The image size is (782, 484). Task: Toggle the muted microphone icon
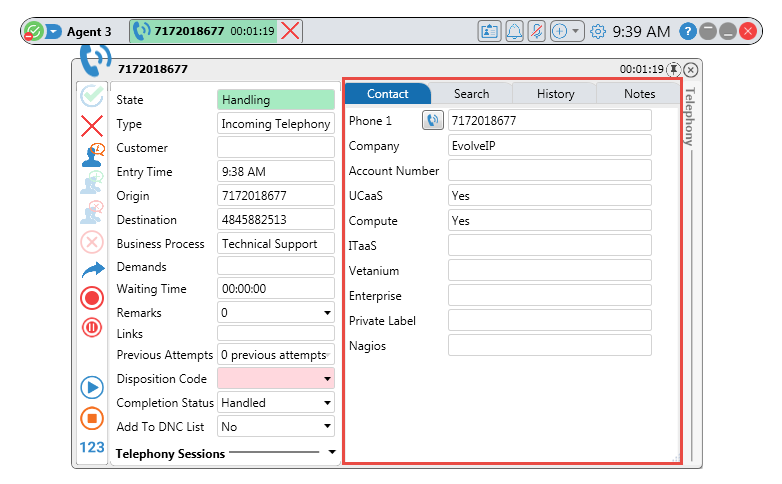coord(537,31)
